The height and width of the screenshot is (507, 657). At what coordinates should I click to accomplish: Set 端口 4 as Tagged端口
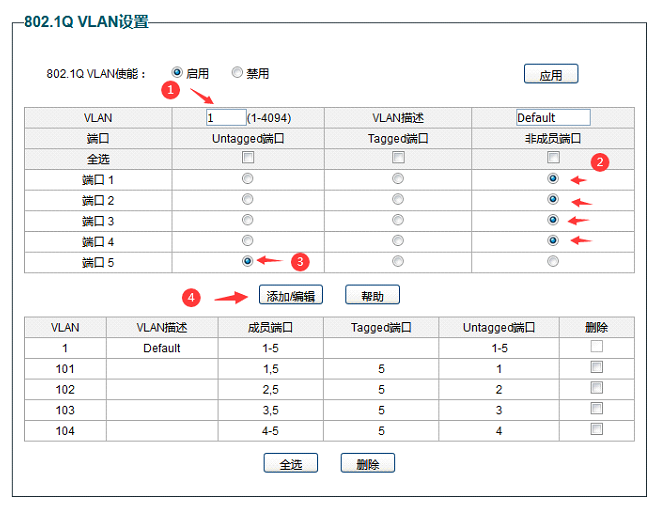[x=398, y=241]
